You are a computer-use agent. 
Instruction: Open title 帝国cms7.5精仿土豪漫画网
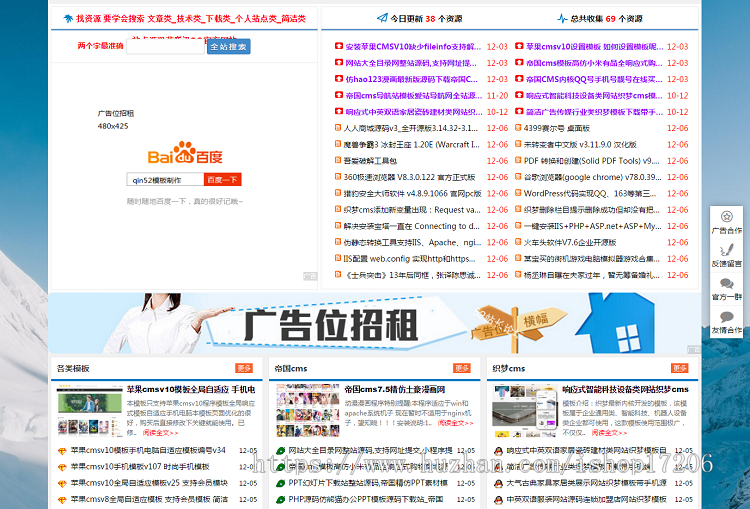(x=395, y=389)
